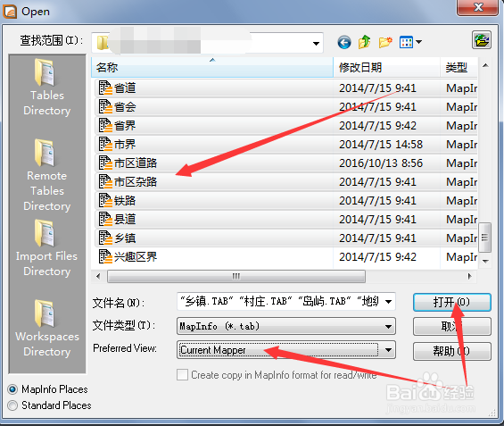Screen dimensions: 504x426
Task: Select the file named 兴趣区界
Action: point(136,256)
